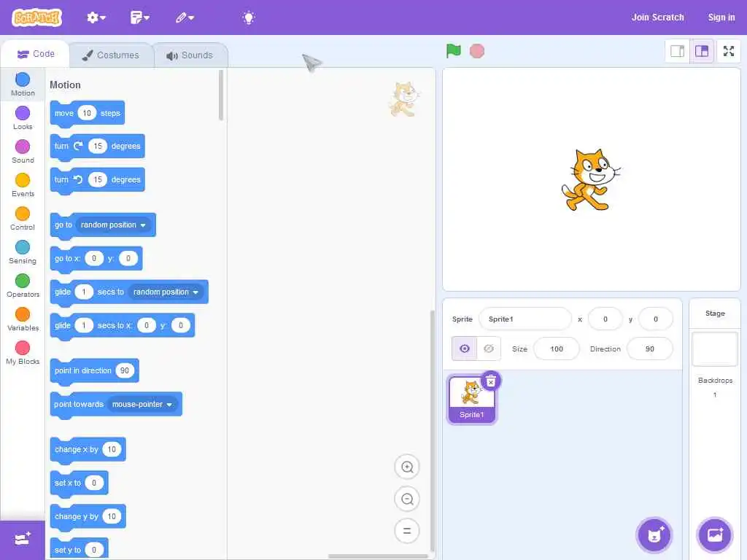Viewport: 747px width, 560px height.
Task: Enter full screen stage mode
Action: pos(729,51)
